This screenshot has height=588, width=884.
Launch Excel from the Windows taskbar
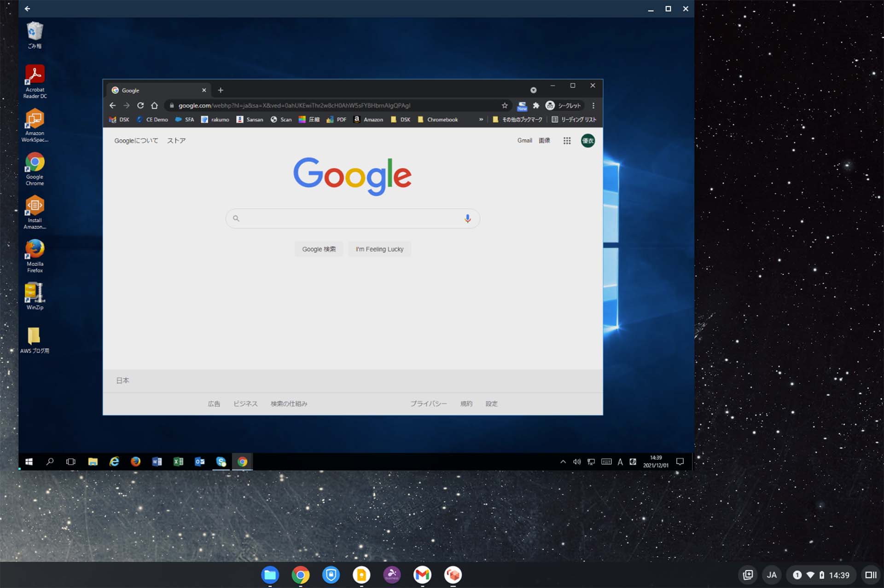point(178,461)
